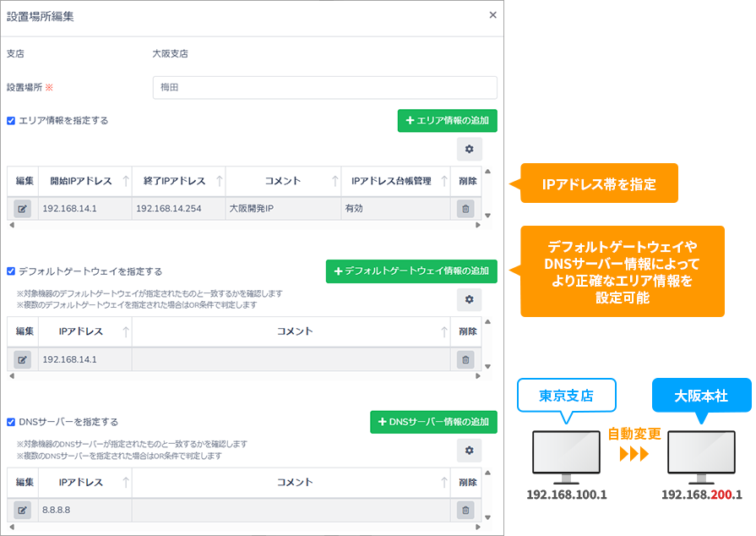Click デフォルトゲートウェイ情報の追加 button
The image size is (756, 536).
[411, 271]
